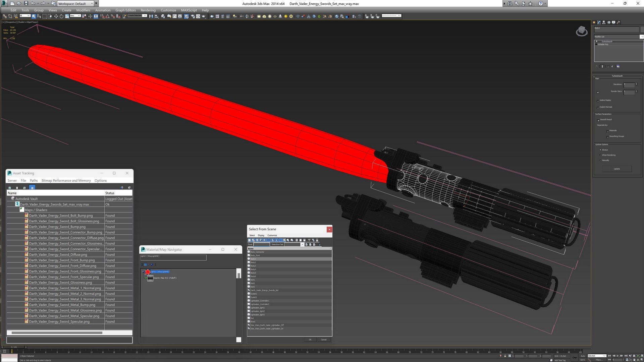644x362 pixels.
Task: Open Paths menu in Asset Tracking
Action: click(x=34, y=180)
